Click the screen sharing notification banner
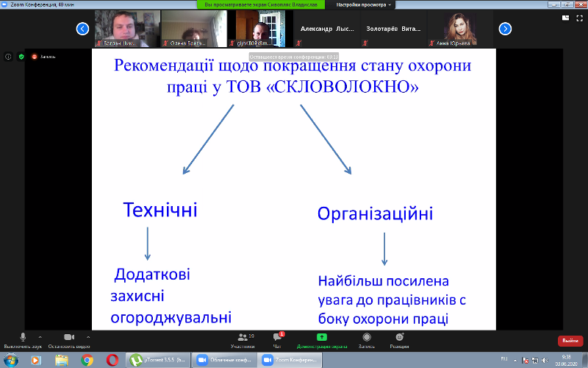 pos(261,4)
